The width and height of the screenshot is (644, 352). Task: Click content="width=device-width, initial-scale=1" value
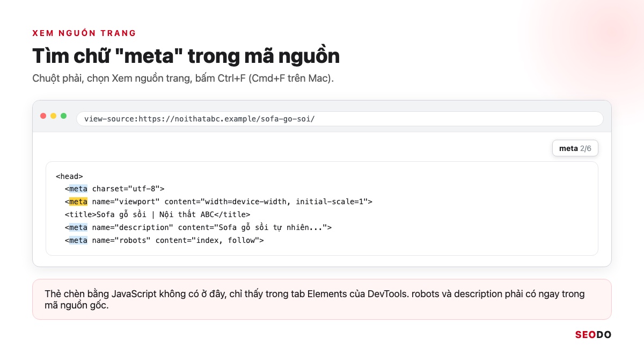click(266, 202)
